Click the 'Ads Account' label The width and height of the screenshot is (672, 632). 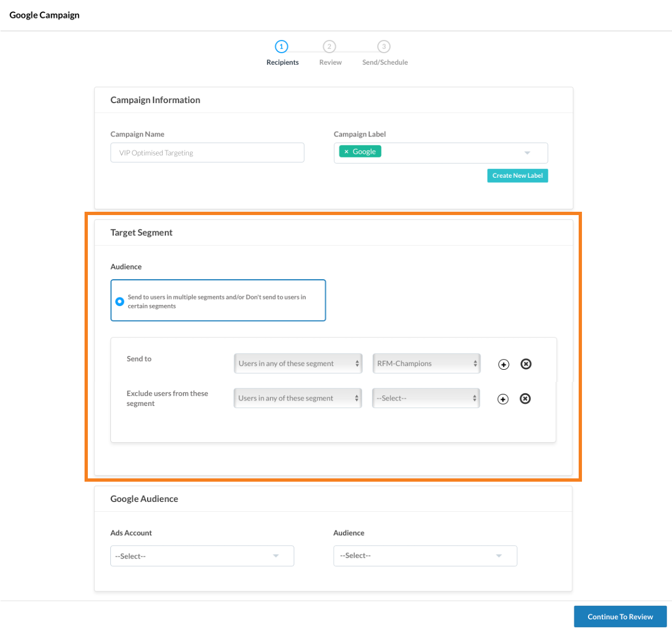(131, 533)
